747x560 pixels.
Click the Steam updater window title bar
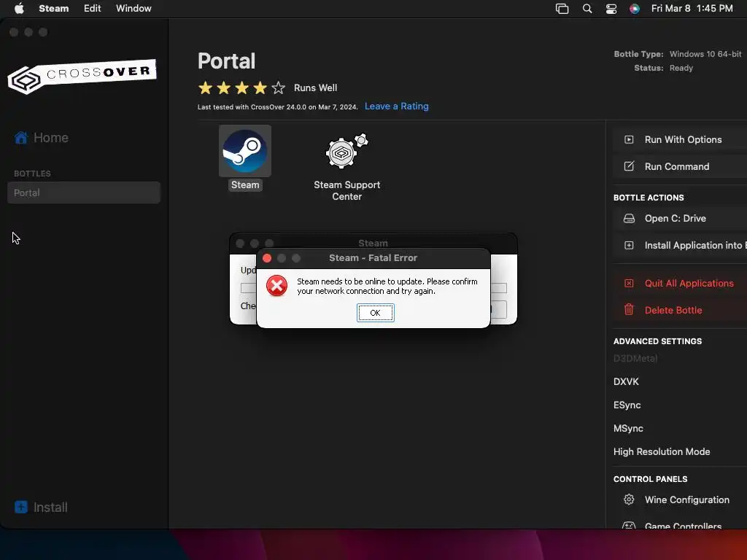373,242
